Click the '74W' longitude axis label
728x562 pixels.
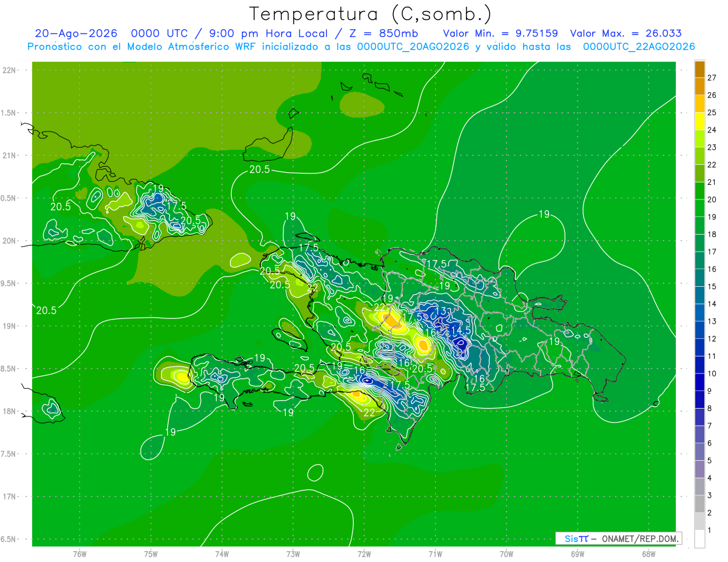[x=222, y=554]
